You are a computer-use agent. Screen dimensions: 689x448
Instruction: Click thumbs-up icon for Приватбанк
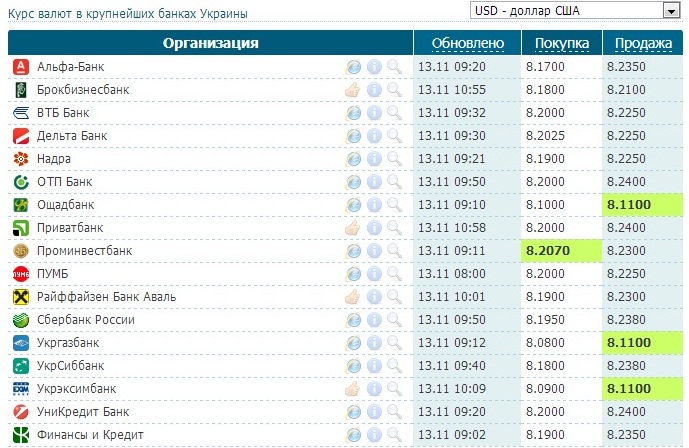coord(353,228)
